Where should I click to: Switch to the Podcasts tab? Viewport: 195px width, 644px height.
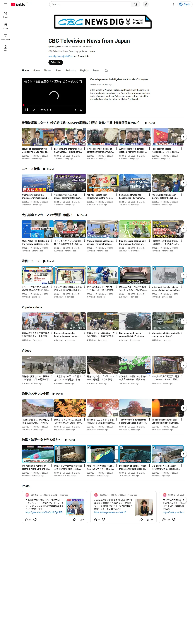coord(71,71)
